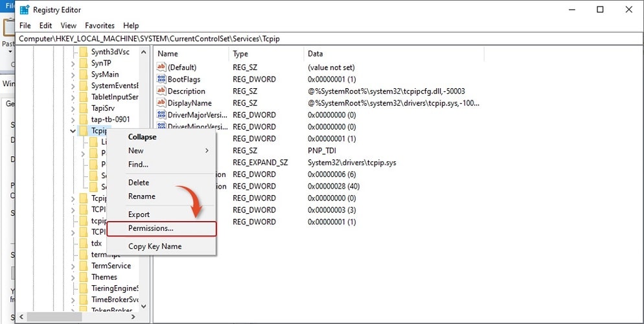This screenshot has height=324, width=644.
Task: Click the TapiSrv folder icon
Action: tap(84, 108)
